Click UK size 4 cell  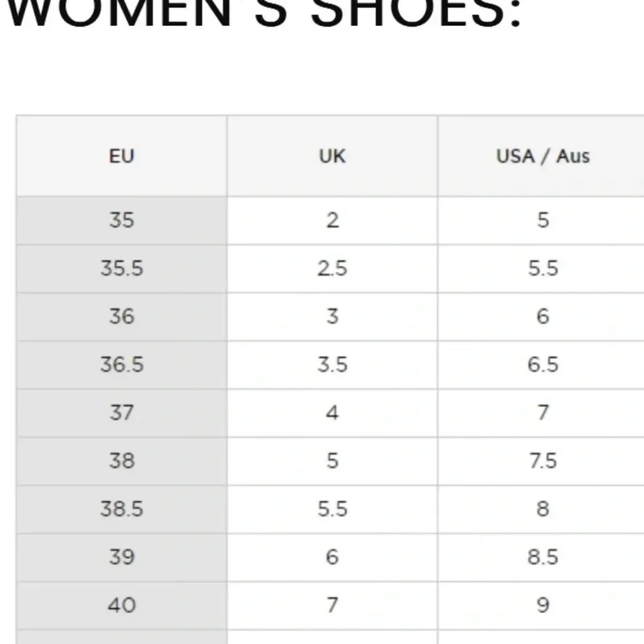point(332,413)
